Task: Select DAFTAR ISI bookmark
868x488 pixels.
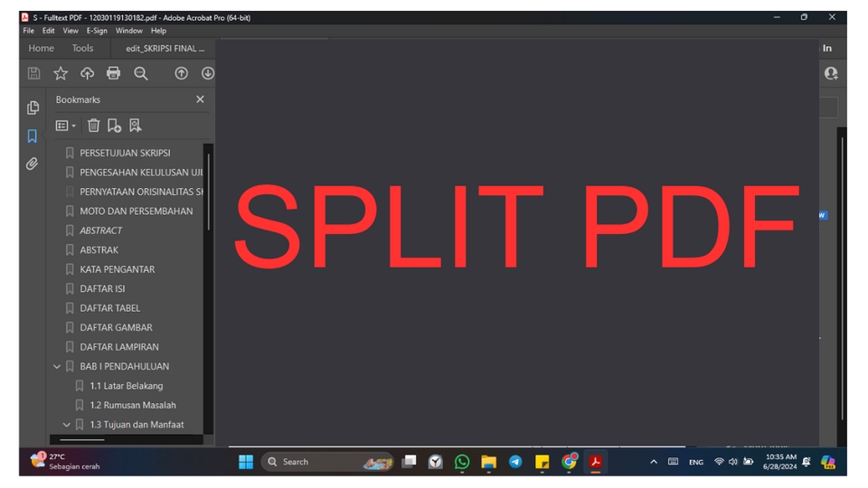Action: tap(102, 288)
